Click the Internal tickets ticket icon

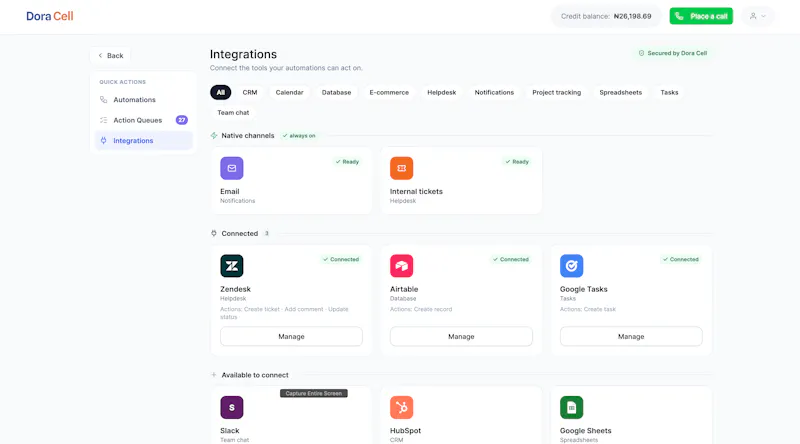click(x=402, y=168)
